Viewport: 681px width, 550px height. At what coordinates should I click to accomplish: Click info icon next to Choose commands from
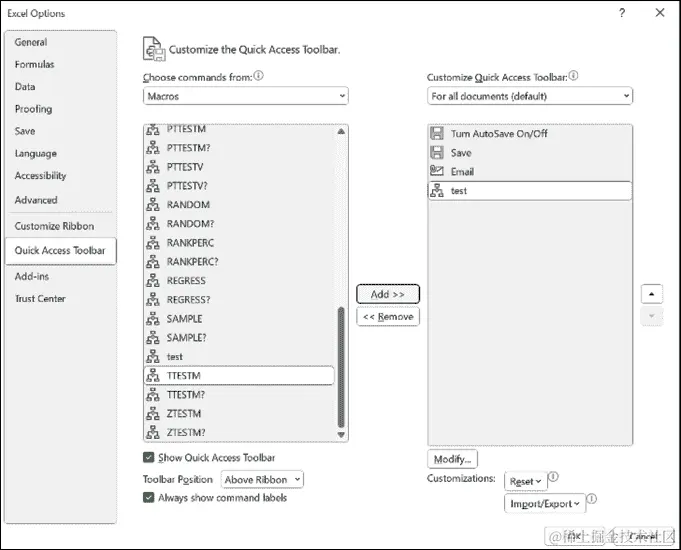tap(258, 76)
